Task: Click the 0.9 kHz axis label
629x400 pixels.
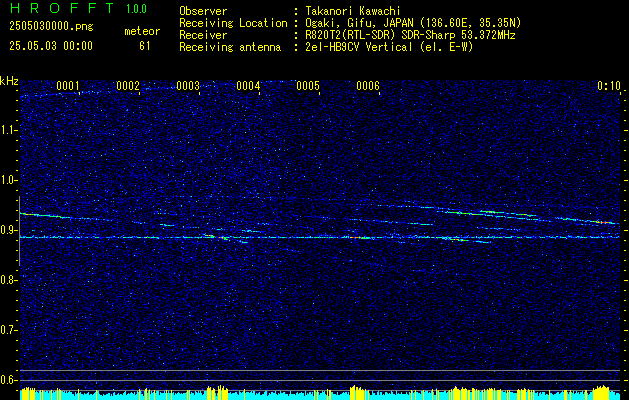Action: (9, 230)
